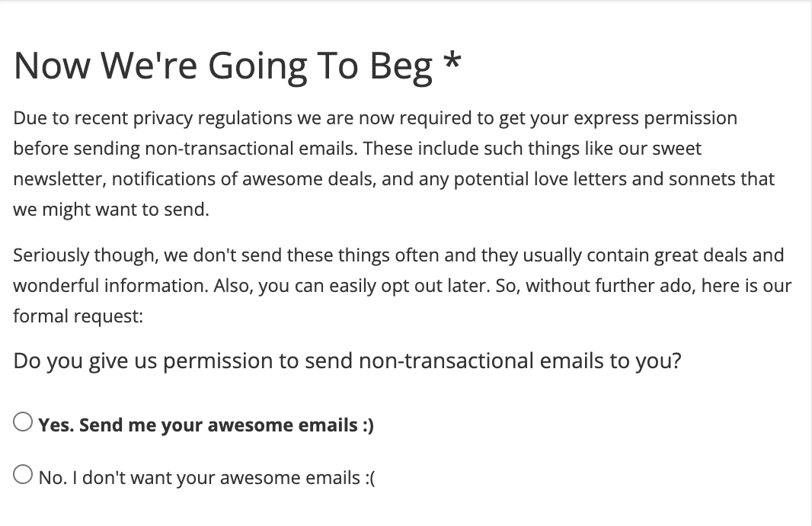Screen dimensions: 812x526
Task: Click the line starting 'newsletter, notifications of awesome deals'
Action: (x=394, y=179)
